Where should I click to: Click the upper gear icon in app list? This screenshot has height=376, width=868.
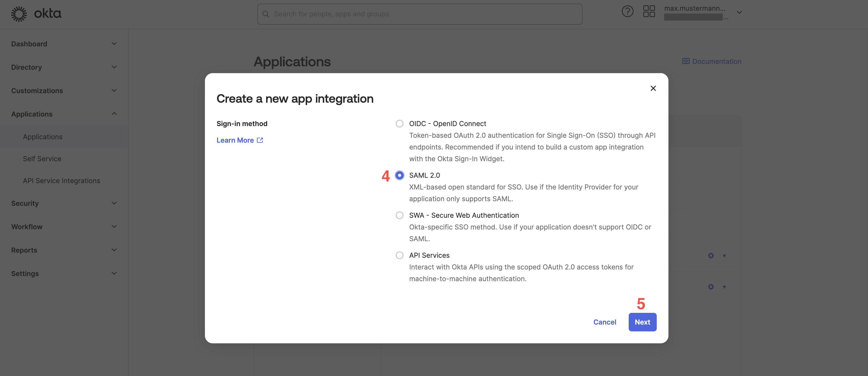pos(711,256)
